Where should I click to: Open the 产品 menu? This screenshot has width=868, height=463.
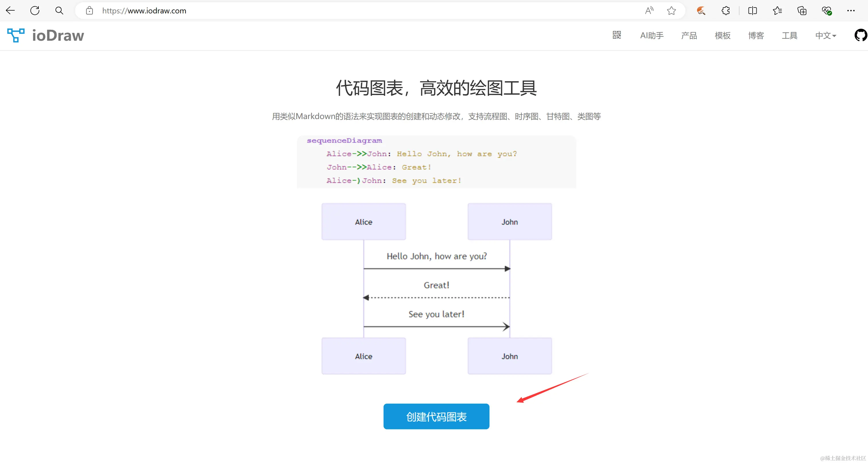689,35
